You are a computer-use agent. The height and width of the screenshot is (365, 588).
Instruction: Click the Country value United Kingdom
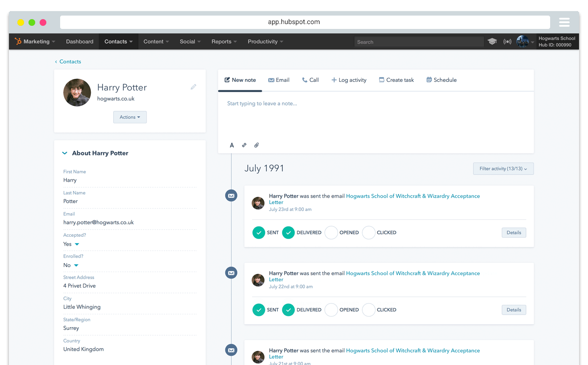coord(83,349)
